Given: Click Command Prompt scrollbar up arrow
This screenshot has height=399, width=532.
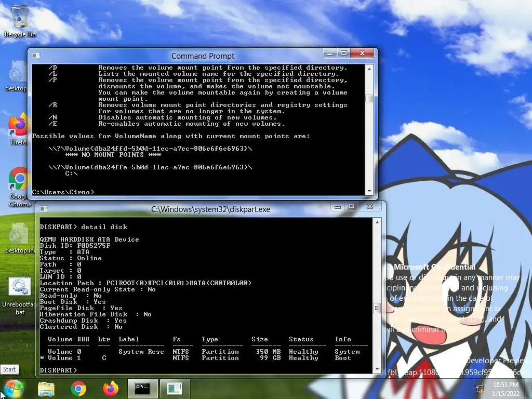Looking at the screenshot, I should (369, 69).
